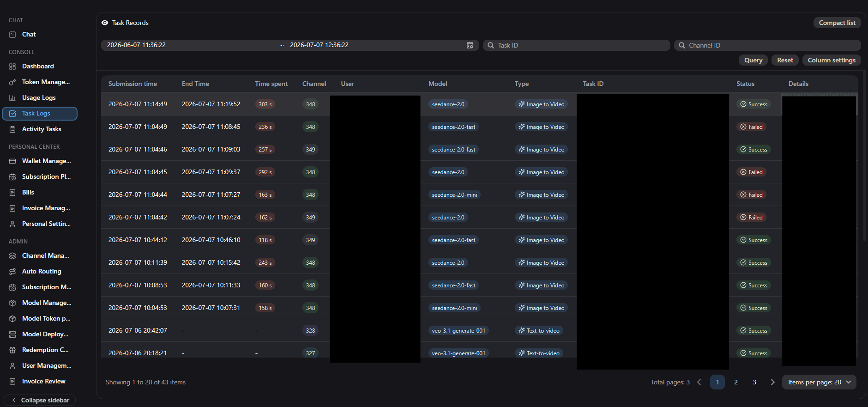Viewport: 868px width, 407px height.
Task: Go to next page with right chevron
Action: 772,382
